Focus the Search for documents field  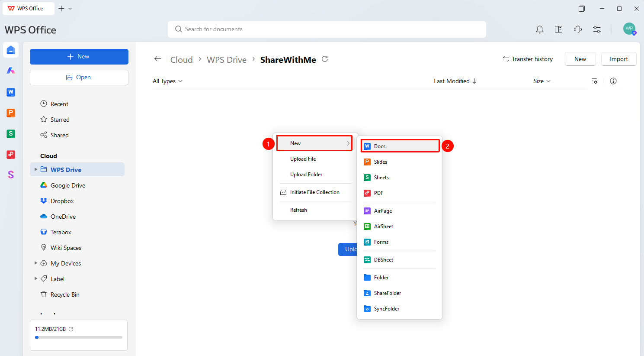327,29
